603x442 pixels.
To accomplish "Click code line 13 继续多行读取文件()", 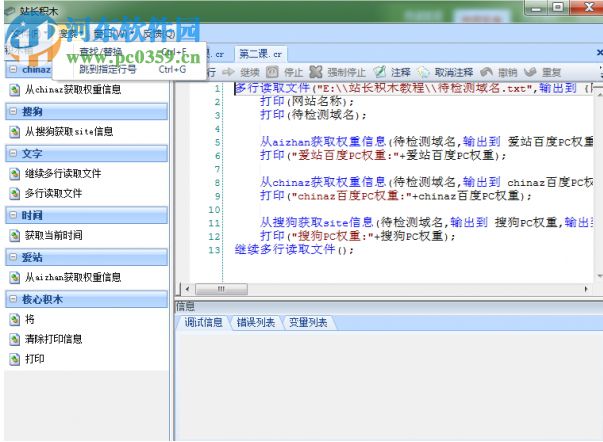I will click(294, 250).
